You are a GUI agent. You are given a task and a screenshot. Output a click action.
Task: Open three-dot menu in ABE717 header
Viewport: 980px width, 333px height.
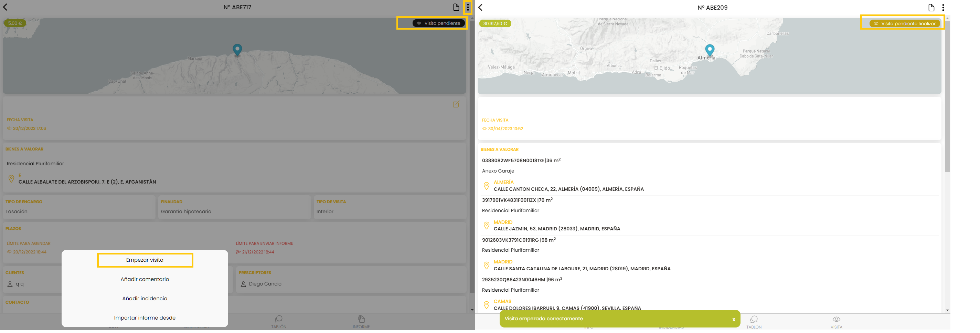[x=468, y=7]
